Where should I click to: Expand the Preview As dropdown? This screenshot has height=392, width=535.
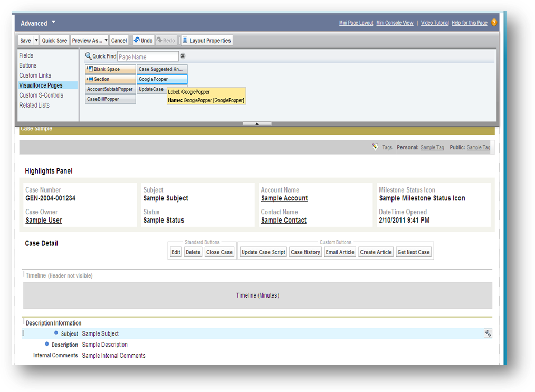click(x=90, y=41)
